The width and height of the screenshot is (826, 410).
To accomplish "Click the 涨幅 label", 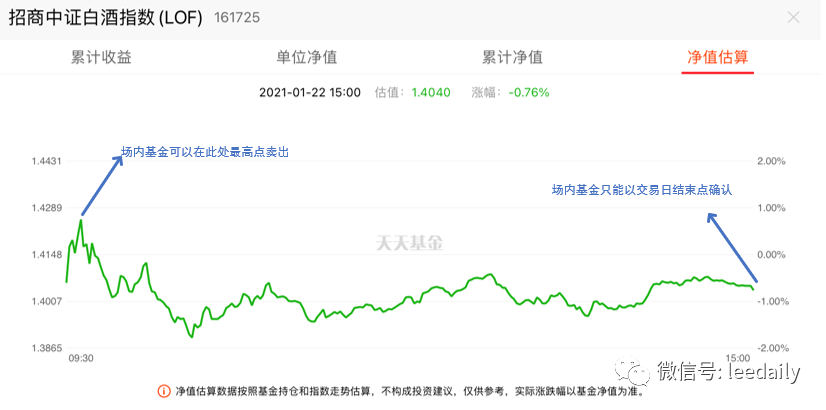I will point(487,93).
